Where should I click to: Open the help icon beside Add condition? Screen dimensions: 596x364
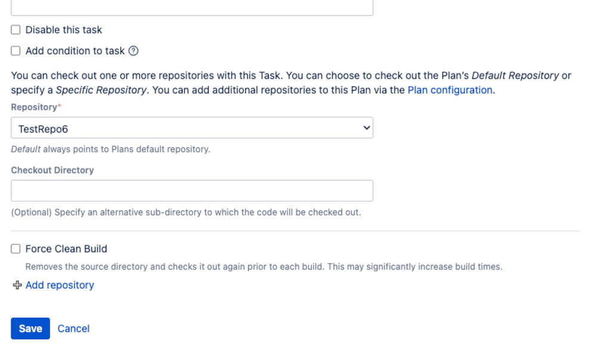pyautogui.click(x=134, y=51)
